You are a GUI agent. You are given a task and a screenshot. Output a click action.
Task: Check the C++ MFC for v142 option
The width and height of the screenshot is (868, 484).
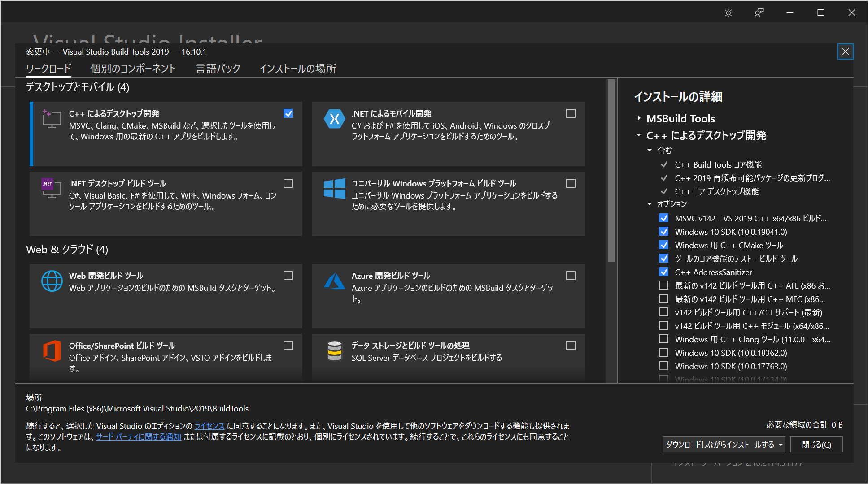pos(664,298)
